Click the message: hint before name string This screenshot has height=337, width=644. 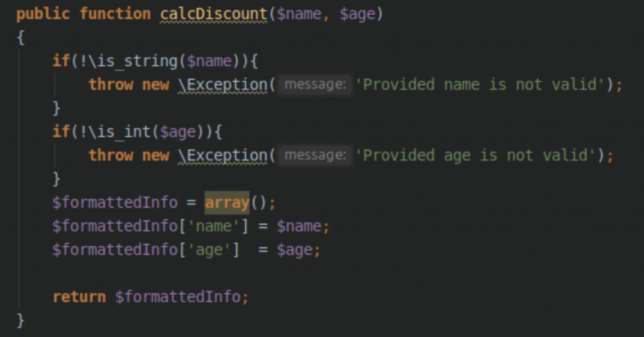[x=315, y=84]
